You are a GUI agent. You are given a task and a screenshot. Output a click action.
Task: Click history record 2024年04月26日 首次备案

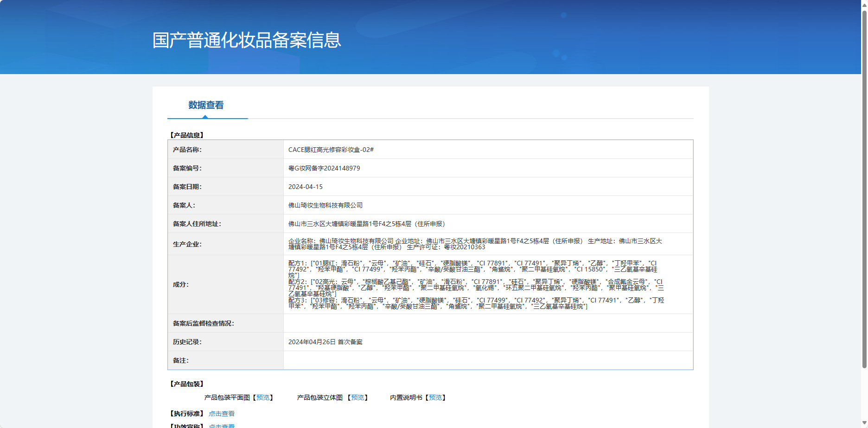point(325,342)
